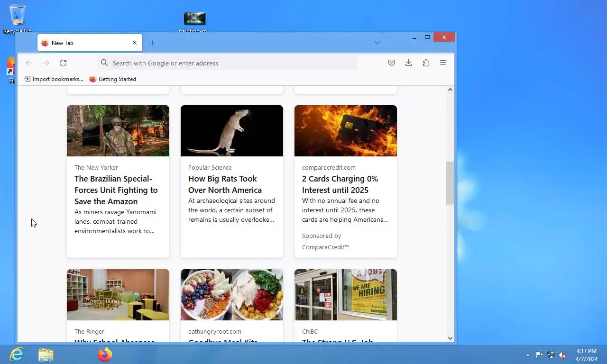Select the painting image file on desktop
Image resolution: width=607 pixels, height=364 pixels.
point(194,22)
